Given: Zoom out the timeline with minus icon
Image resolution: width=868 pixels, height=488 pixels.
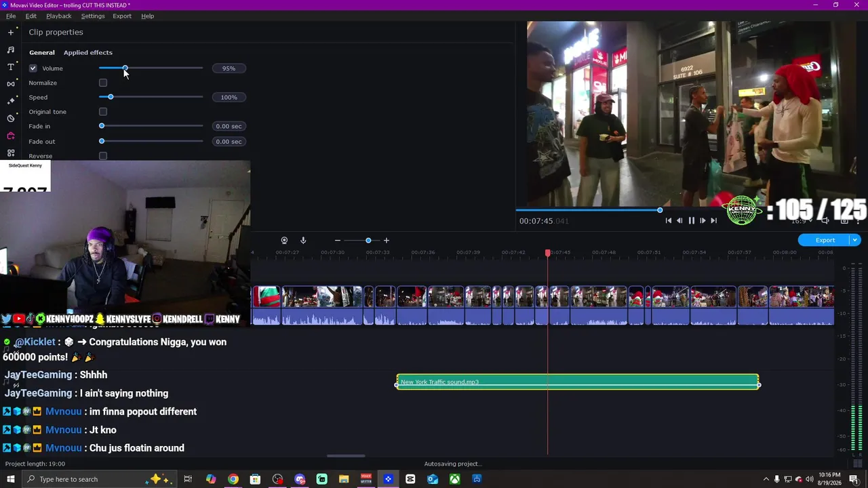Looking at the screenshot, I should pos(338,241).
